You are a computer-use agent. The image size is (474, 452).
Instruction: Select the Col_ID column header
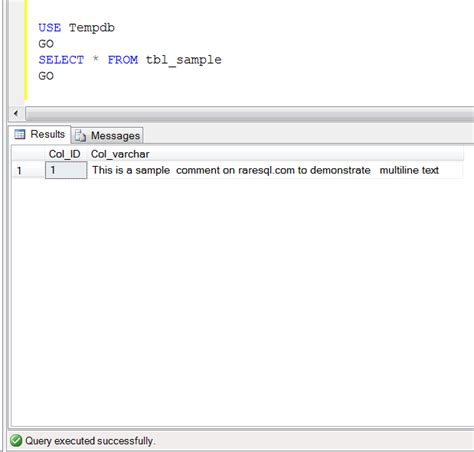click(x=66, y=154)
